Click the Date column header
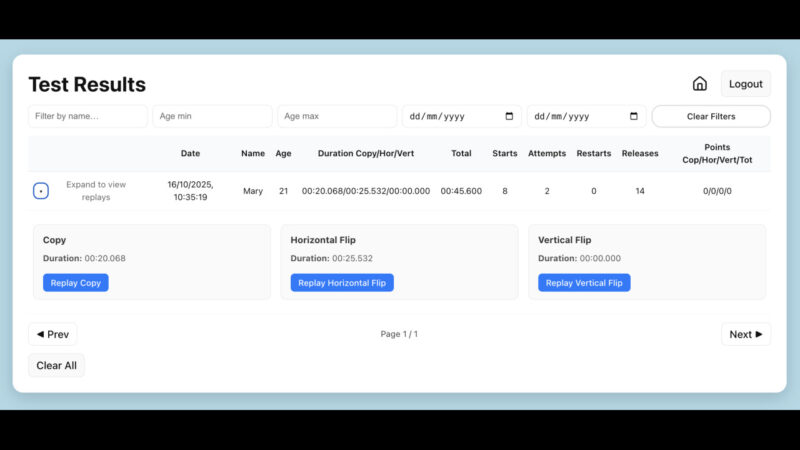 pyautogui.click(x=190, y=154)
